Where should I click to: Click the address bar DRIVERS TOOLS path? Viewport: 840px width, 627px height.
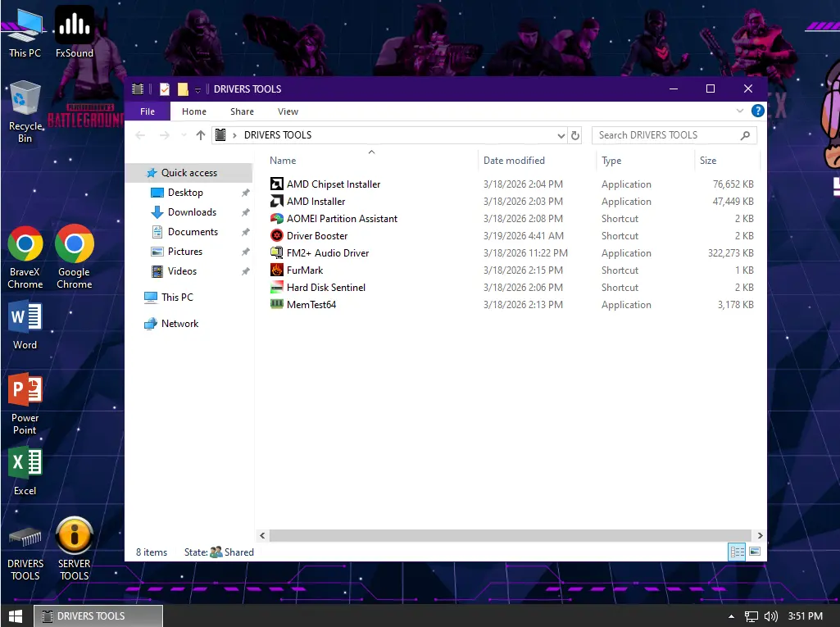point(278,135)
